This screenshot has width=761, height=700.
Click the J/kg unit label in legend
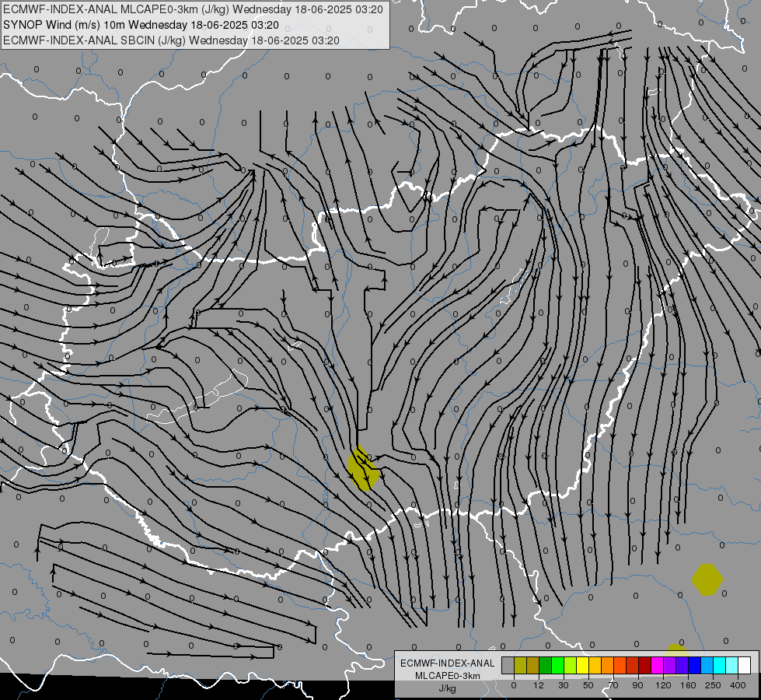coord(448,688)
